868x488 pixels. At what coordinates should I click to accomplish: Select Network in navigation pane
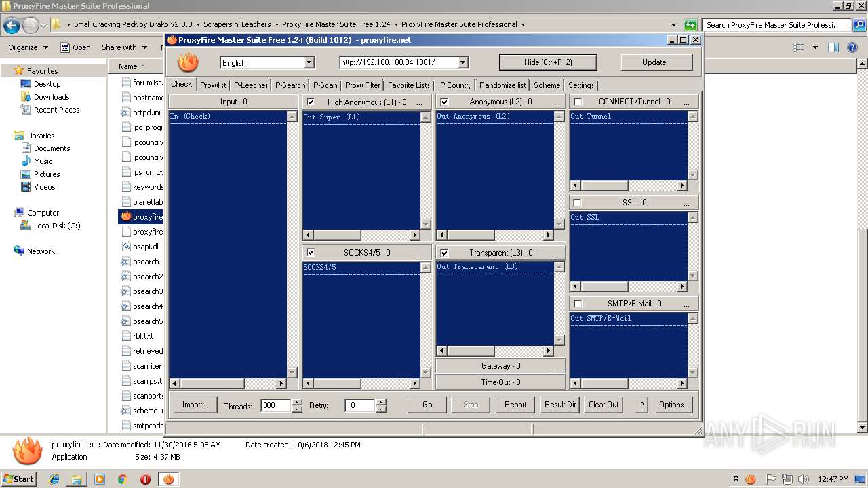coord(41,251)
